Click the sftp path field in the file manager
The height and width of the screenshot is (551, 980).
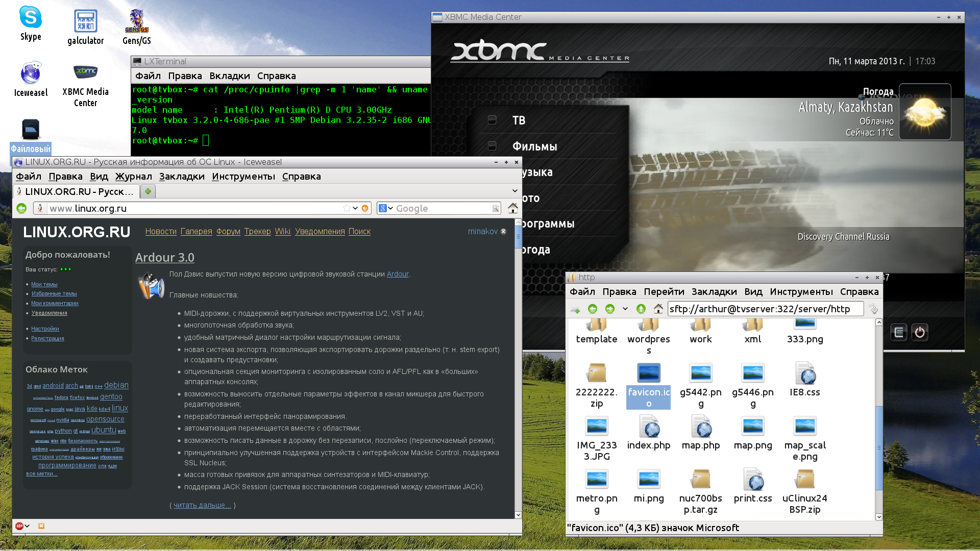(x=765, y=309)
